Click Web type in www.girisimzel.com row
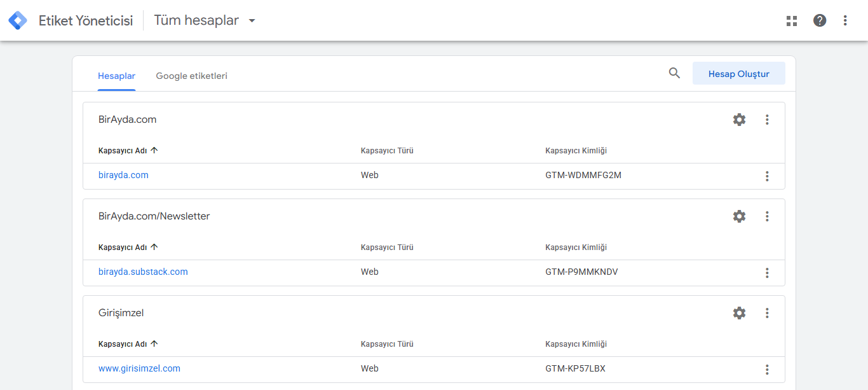This screenshot has height=390, width=868. pyautogui.click(x=369, y=368)
